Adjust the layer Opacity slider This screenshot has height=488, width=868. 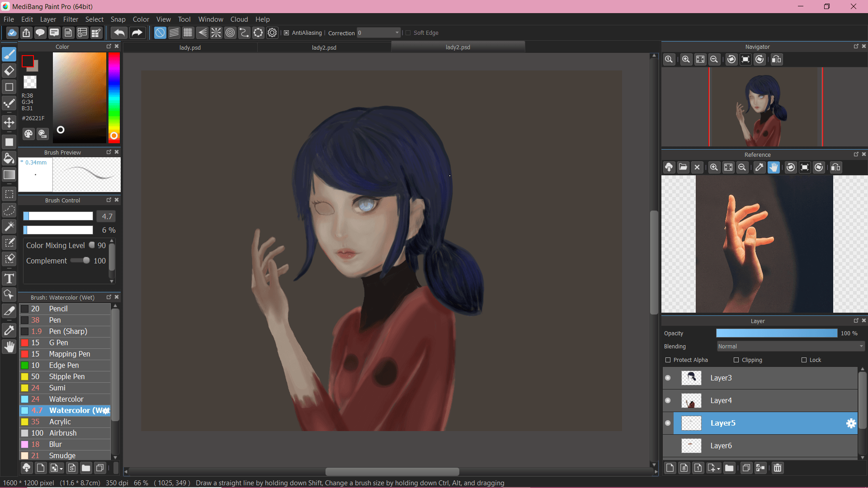coord(777,333)
